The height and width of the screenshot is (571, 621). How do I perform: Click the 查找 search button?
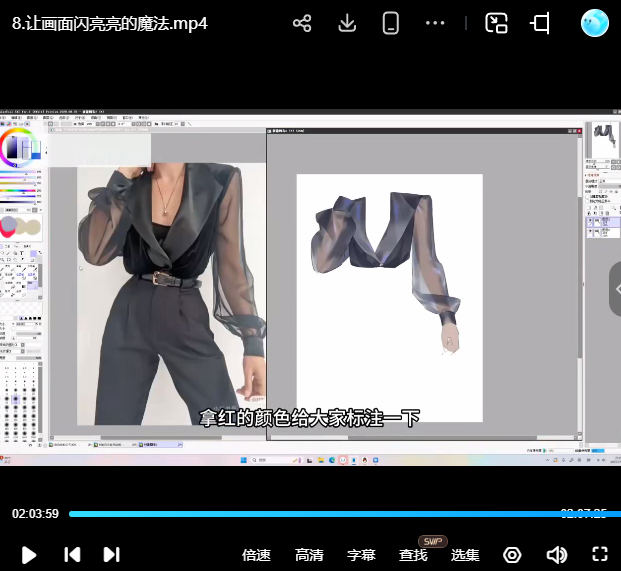413,555
